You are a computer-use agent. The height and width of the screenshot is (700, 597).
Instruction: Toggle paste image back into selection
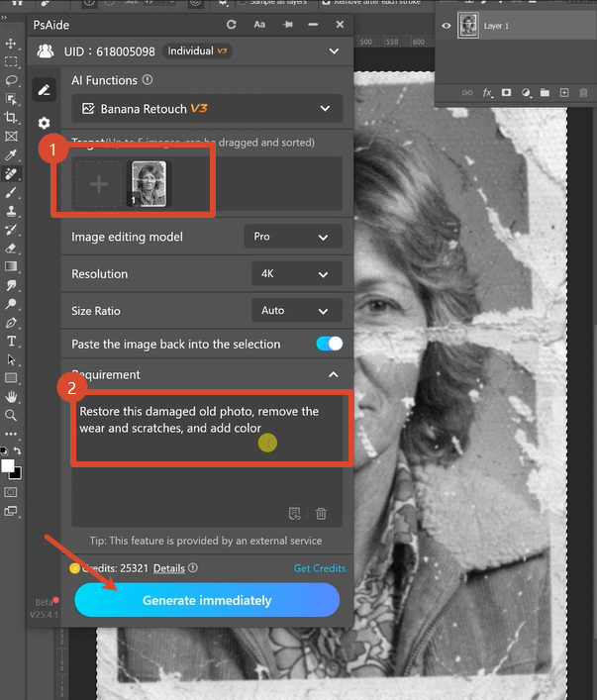[329, 344]
